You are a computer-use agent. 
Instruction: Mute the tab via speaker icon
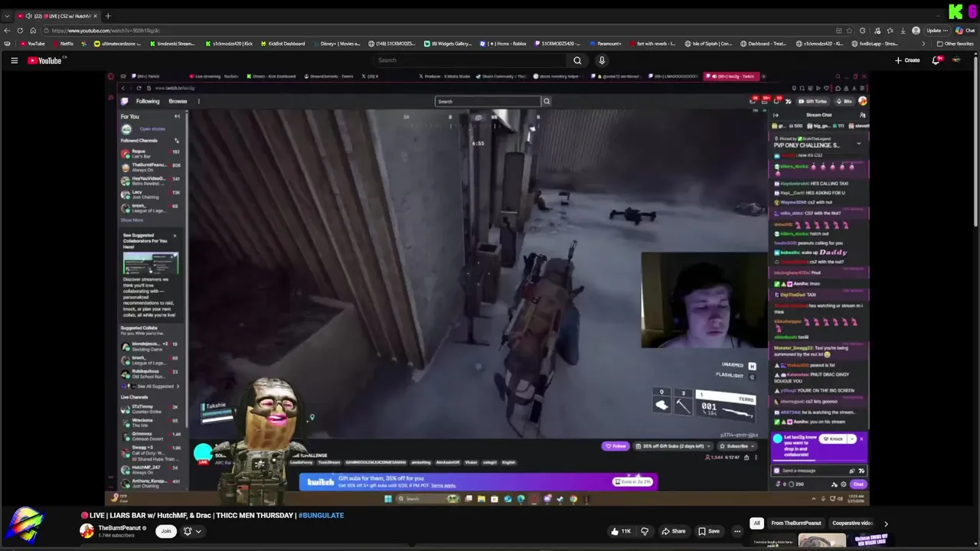click(28, 16)
